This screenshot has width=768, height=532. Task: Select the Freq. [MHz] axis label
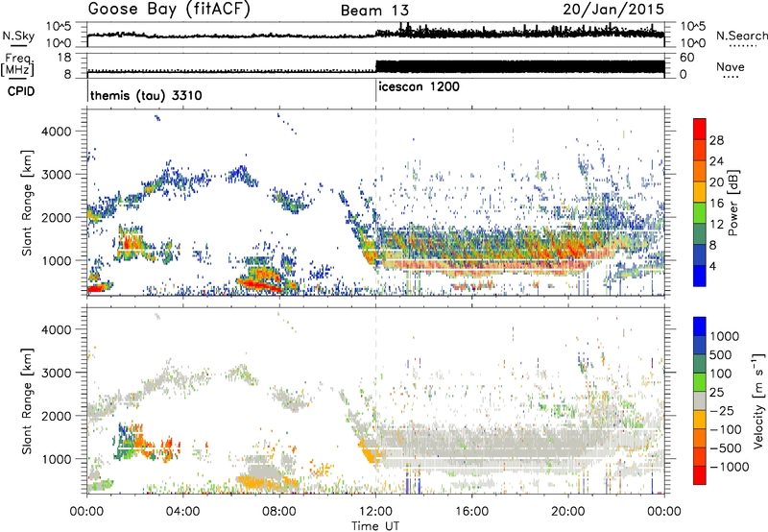[x=17, y=64]
